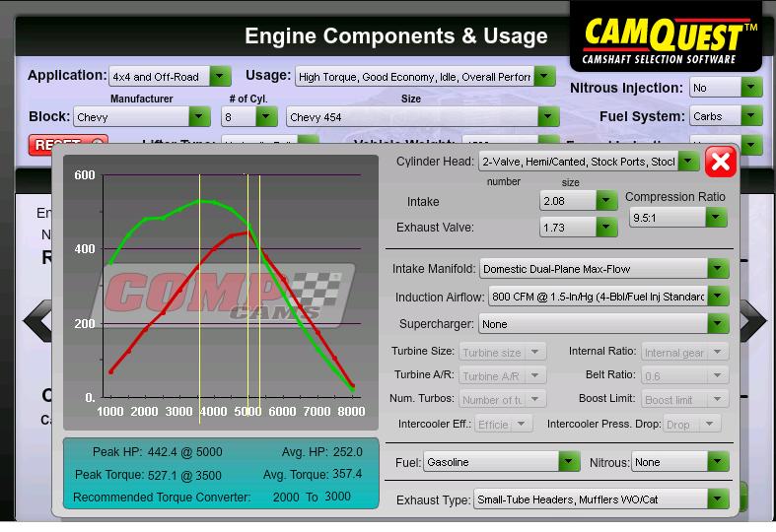This screenshot has height=532, width=776.
Task: Click green arrow button of the Usage field
Action: [x=544, y=77]
